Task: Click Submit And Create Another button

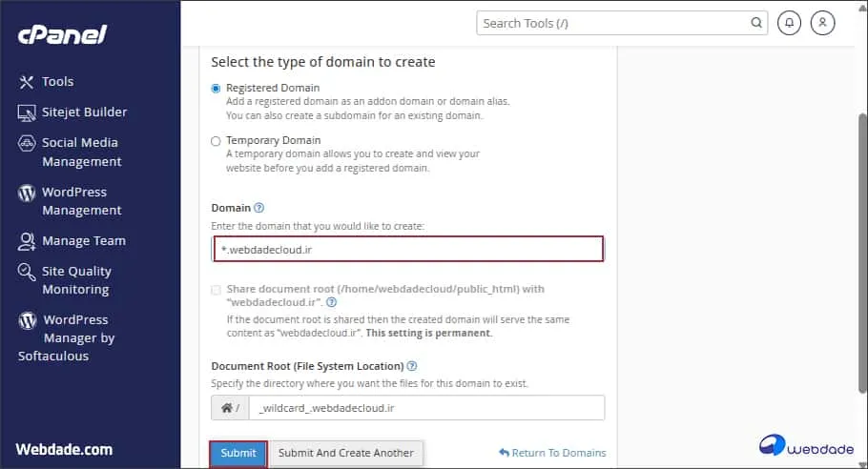Action: coord(345,453)
